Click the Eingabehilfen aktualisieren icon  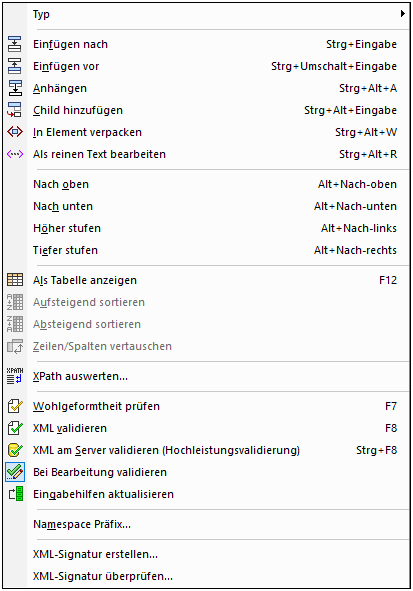[15, 494]
